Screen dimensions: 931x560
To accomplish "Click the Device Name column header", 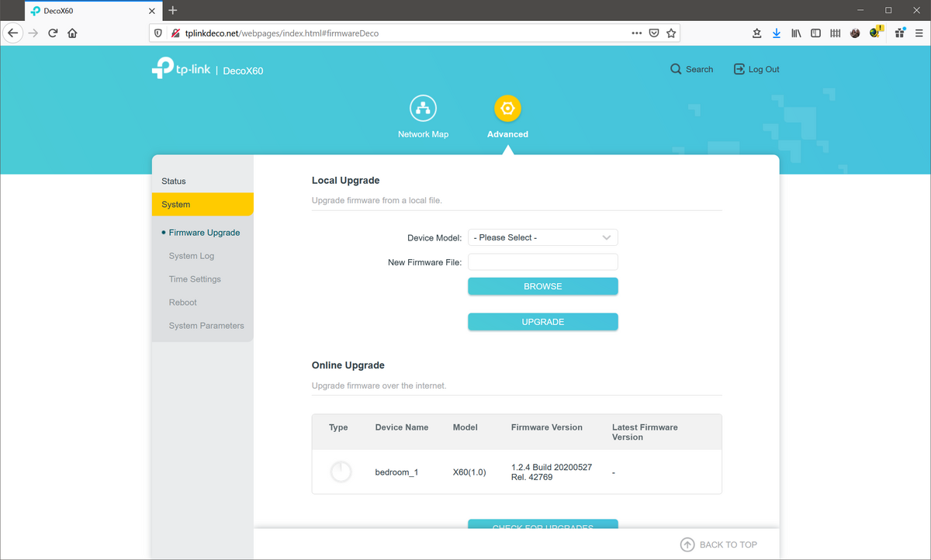I will tap(402, 427).
